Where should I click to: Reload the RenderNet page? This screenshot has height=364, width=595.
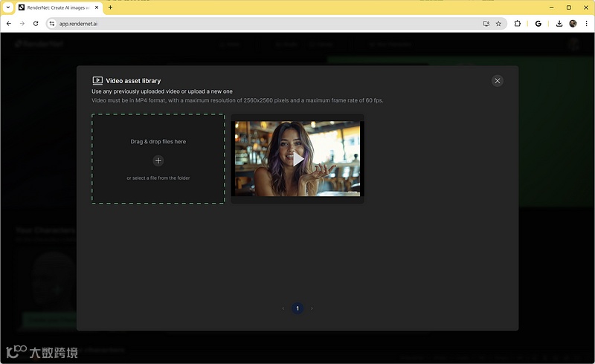(36, 24)
